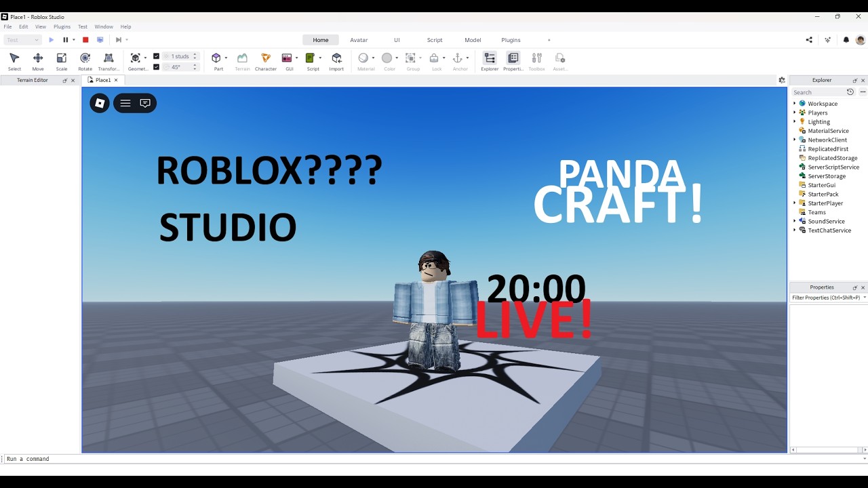This screenshot has height=488, width=868.
Task: Click the notifications bell
Action: coord(846,40)
